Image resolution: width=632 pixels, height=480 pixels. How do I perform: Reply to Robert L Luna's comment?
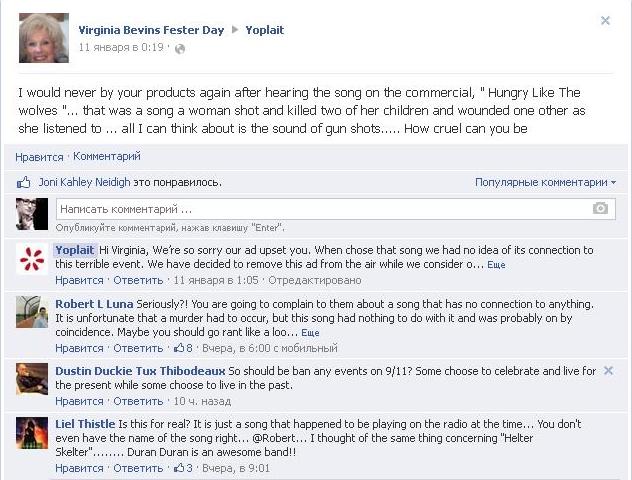click(x=138, y=348)
